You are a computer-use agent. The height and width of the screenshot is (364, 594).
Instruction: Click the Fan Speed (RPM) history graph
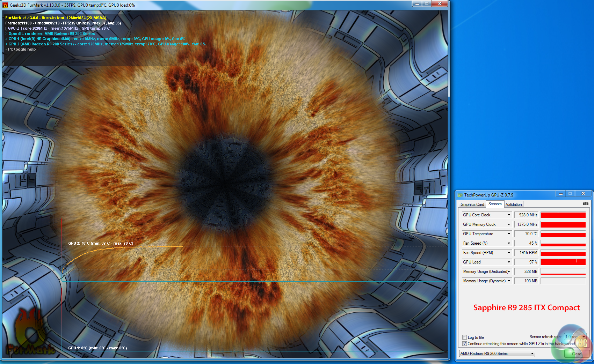click(563, 253)
